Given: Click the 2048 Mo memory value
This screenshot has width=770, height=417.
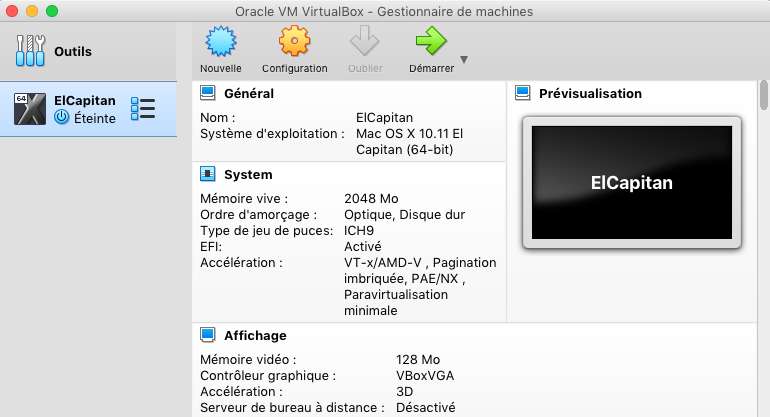Looking at the screenshot, I should point(371,198).
